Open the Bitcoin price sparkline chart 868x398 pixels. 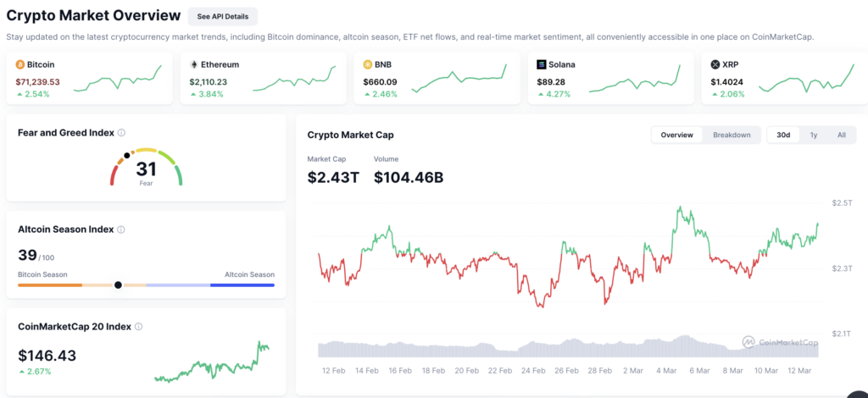[x=117, y=78]
